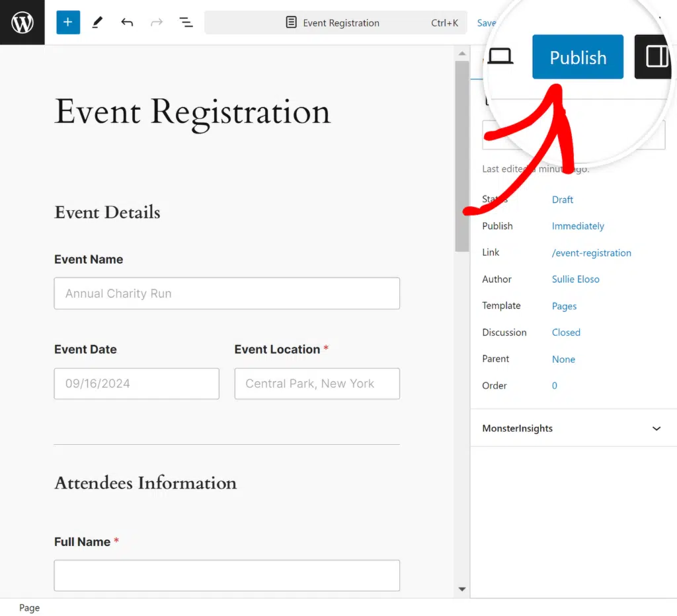677x616 pixels.
Task: Click the Undo arrow icon
Action: point(127,22)
